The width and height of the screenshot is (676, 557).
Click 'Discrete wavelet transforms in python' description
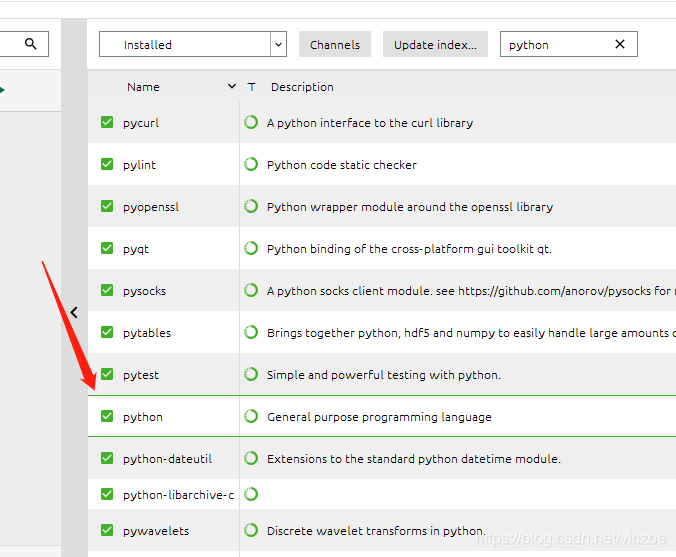click(x=376, y=531)
